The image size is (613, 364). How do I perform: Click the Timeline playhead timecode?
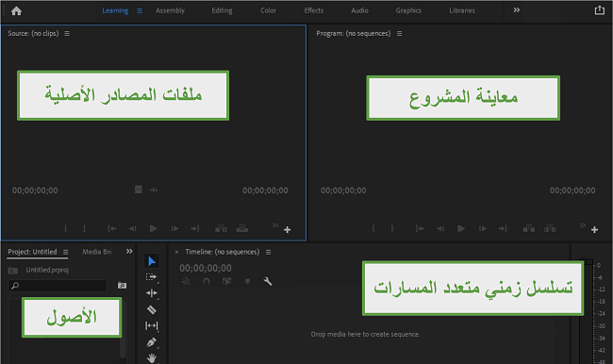[206, 268]
